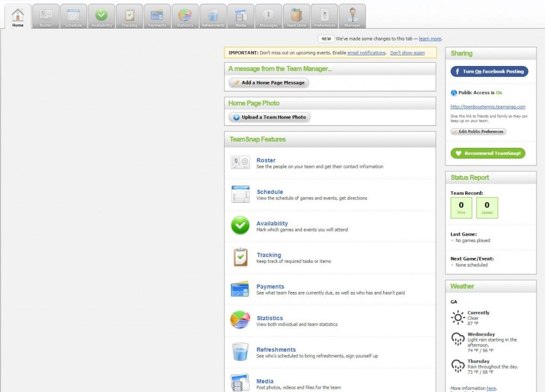545x392 pixels.
Task: Click the Payments credit card icon in features
Action: [x=240, y=289]
